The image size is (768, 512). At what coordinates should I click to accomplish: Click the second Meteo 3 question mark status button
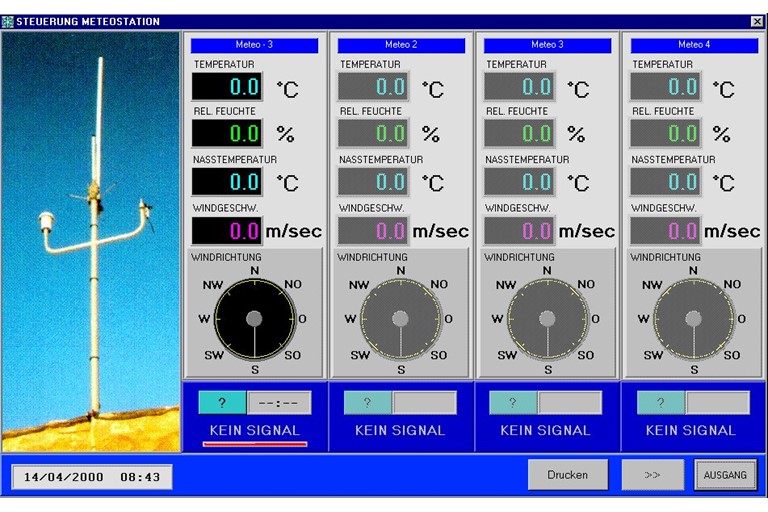(x=513, y=403)
